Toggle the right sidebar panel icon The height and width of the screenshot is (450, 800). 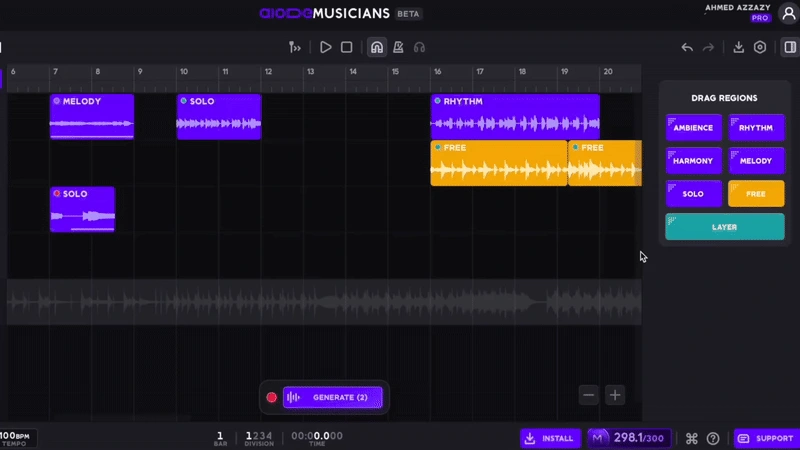[x=789, y=47]
